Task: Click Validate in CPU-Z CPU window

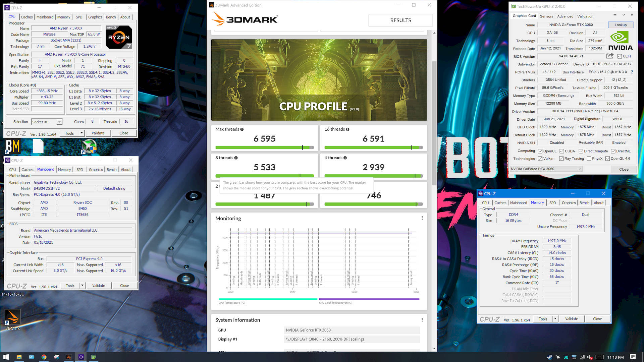Action: pyautogui.click(x=98, y=133)
